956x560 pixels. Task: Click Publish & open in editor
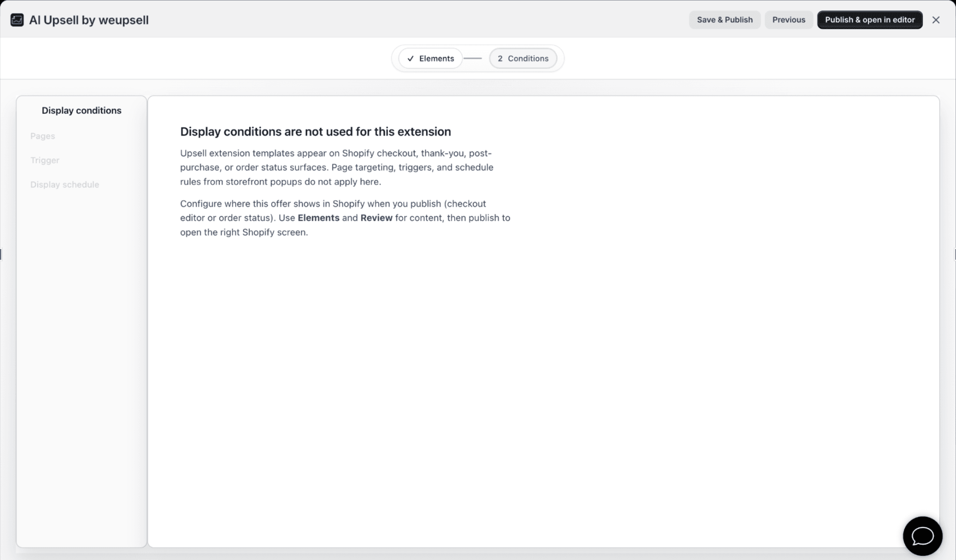pos(870,20)
